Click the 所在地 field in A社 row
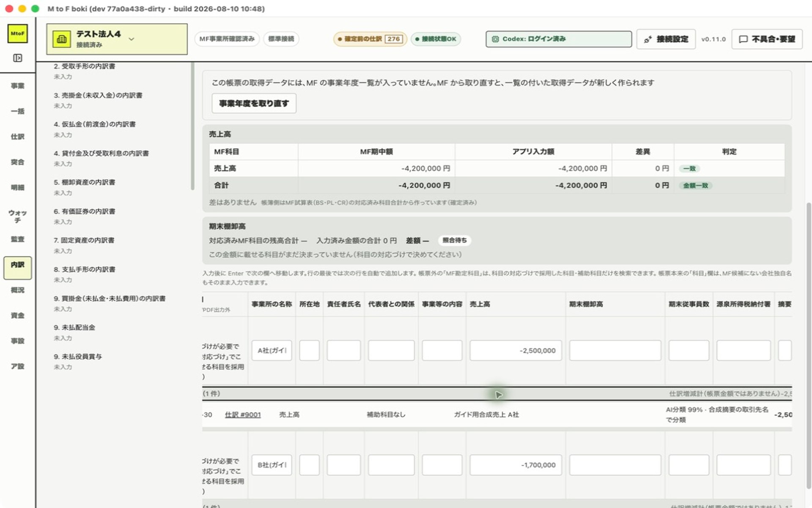Image resolution: width=812 pixels, height=508 pixels. [309, 351]
